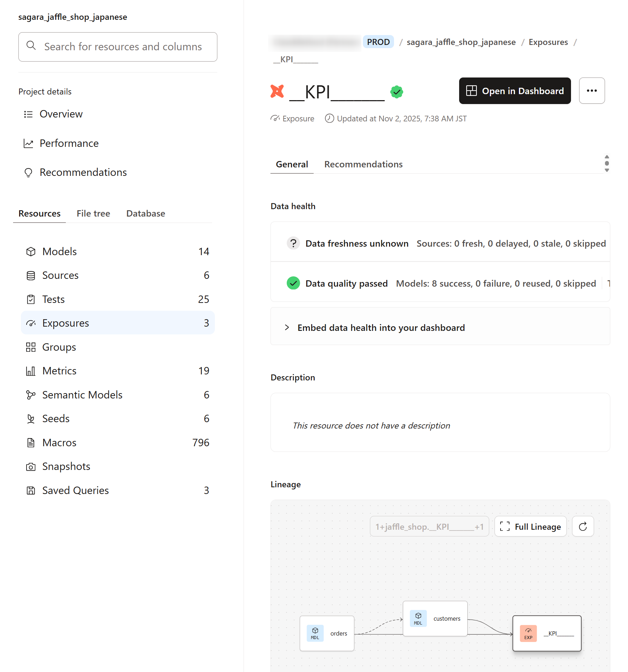Viewport: 628px width, 672px height.
Task: Click the KPI exposure node in lineage
Action: tap(547, 633)
